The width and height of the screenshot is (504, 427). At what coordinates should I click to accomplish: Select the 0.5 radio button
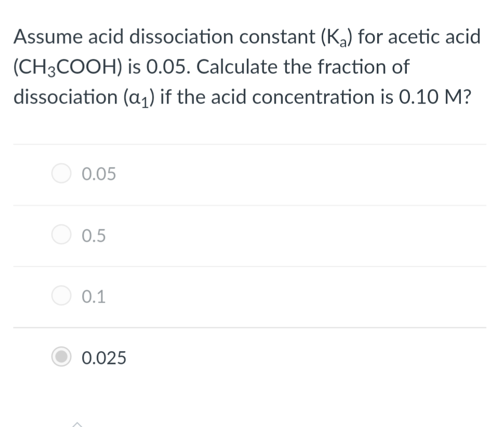(x=61, y=235)
